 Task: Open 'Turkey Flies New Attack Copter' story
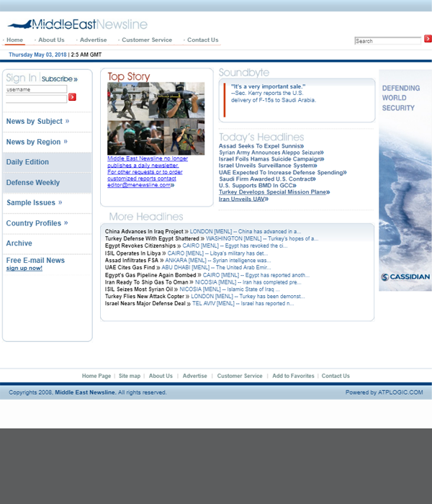click(x=144, y=297)
